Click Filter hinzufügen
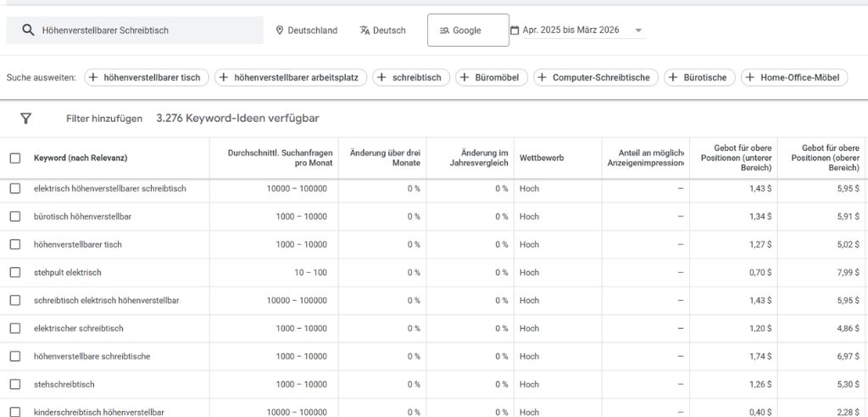868x417 pixels. tap(104, 119)
